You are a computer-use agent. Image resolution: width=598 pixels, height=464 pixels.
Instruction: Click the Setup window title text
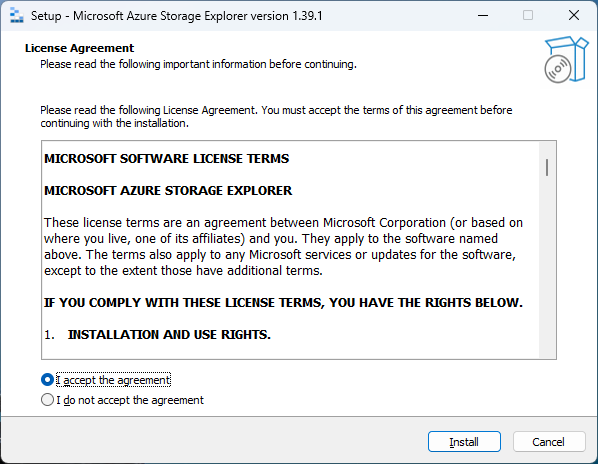[177, 16]
